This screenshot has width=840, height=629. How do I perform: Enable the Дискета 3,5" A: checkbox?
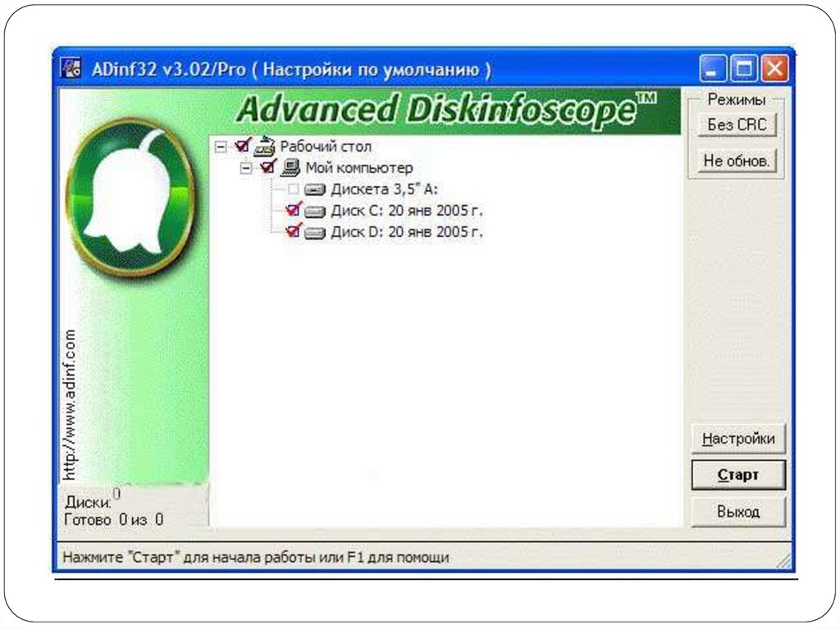point(293,189)
